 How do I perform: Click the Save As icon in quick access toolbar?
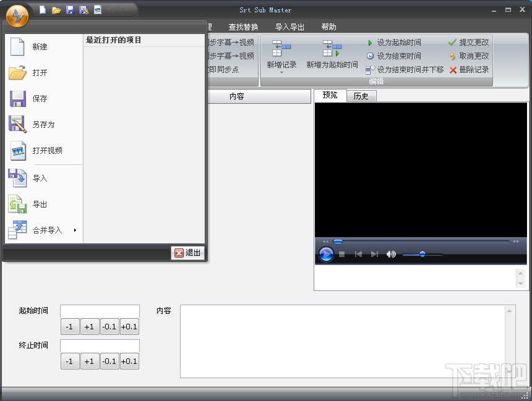(x=84, y=10)
